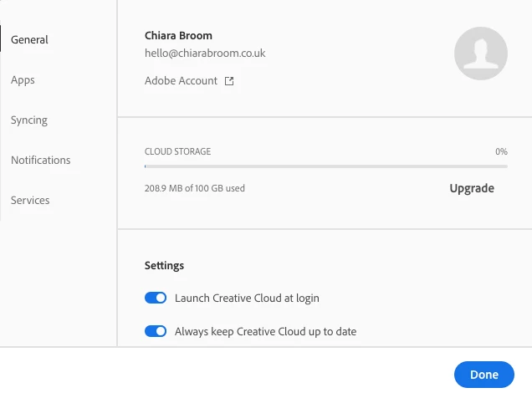532x398 pixels.
Task: Open the General preferences tab
Action: pyautogui.click(x=29, y=39)
